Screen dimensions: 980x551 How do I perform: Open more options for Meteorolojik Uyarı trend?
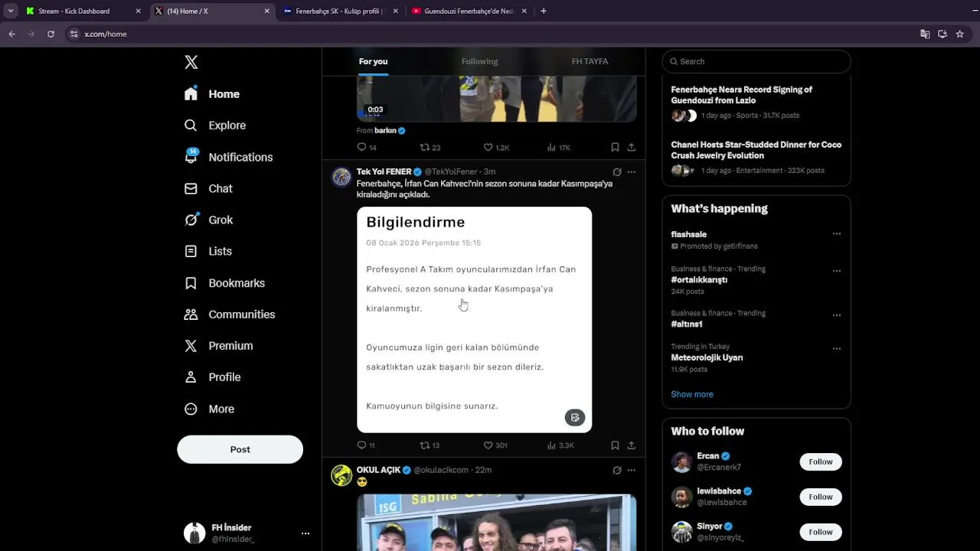pos(837,349)
